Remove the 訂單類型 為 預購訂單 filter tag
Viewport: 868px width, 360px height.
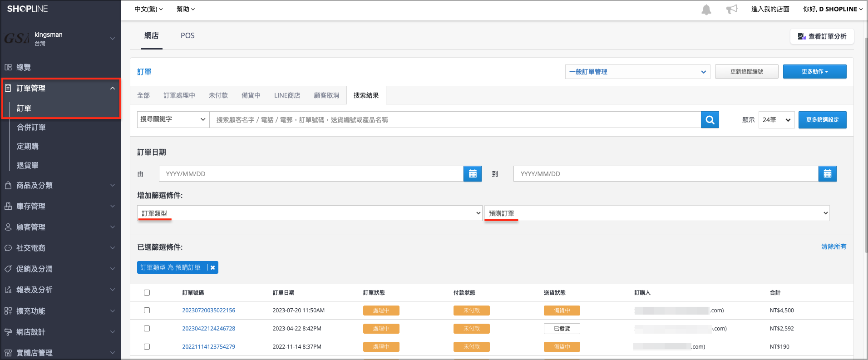pyautogui.click(x=212, y=268)
